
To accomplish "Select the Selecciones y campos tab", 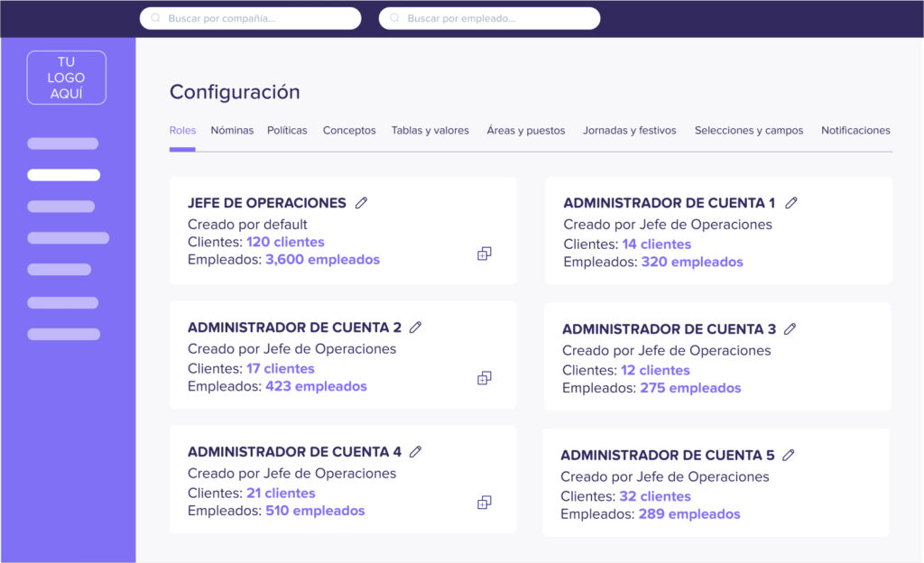I will (748, 130).
